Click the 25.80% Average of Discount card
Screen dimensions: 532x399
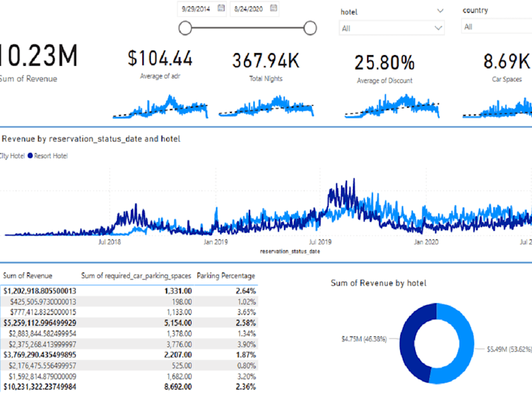click(385, 69)
